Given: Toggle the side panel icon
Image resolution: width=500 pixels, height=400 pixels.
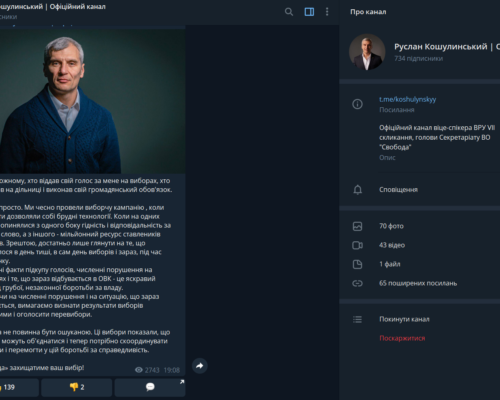Looking at the screenshot, I should coord(309,12).
